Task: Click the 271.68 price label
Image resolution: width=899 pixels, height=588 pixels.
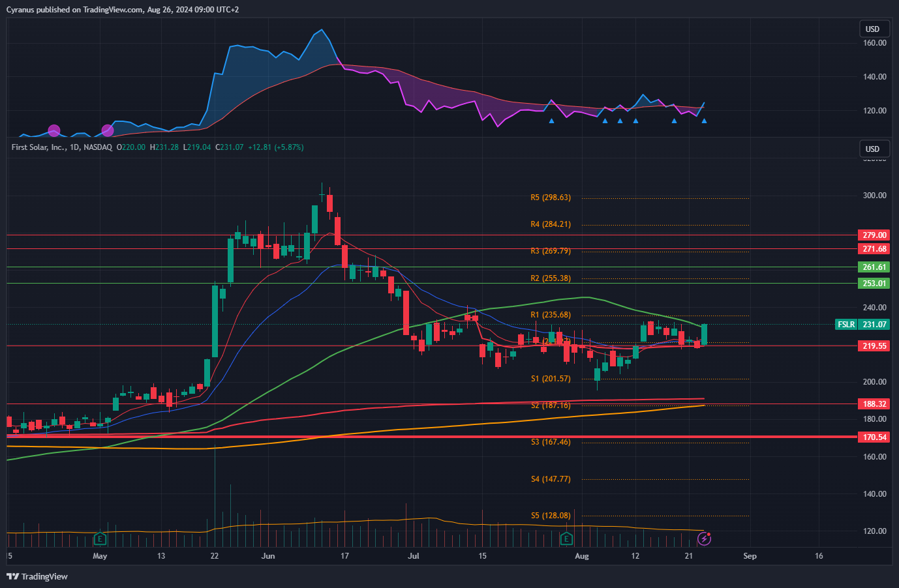Action: (875, 248)
